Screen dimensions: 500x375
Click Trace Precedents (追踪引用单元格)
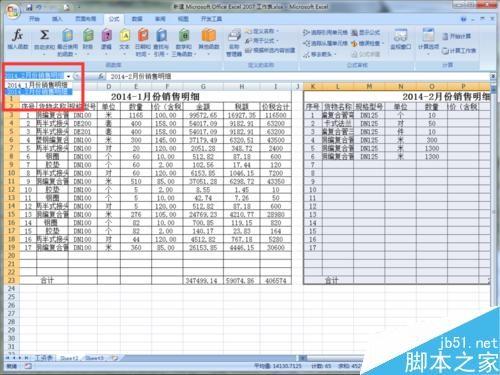pos(325,32)
